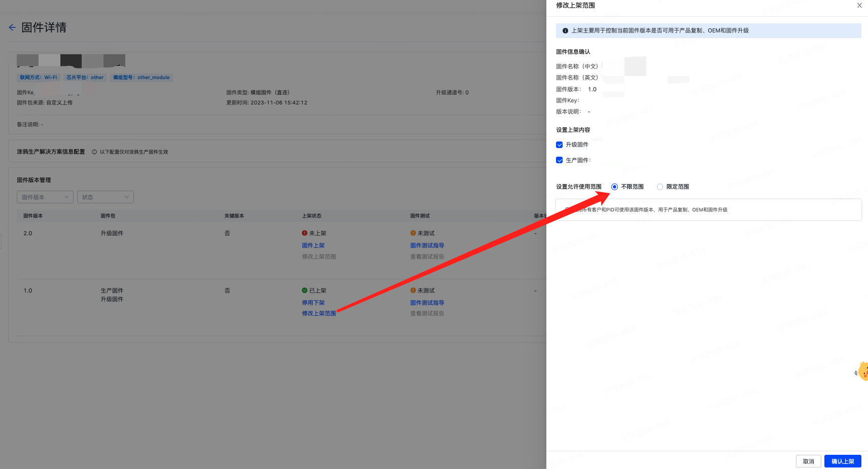Close the 修改上架范围 drawer with X
The height and width of the screenshot is (469, 868).
[859, 6]
